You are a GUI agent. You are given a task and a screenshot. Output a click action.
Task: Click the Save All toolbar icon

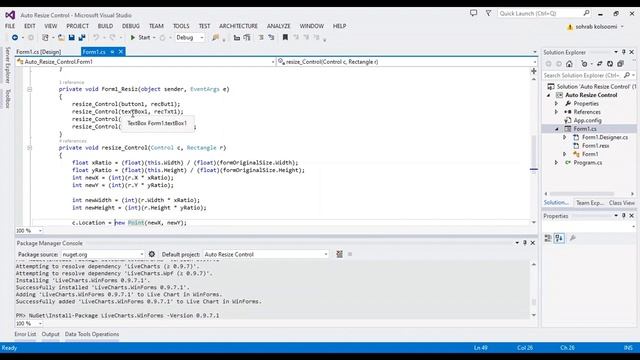point(82,38)
